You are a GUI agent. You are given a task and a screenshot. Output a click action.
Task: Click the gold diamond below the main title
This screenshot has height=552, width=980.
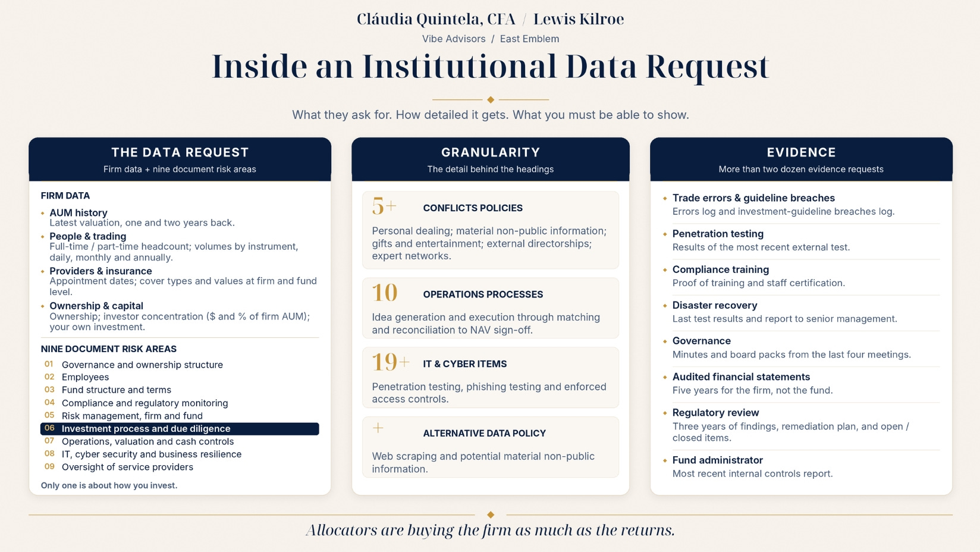pos(491,99)
